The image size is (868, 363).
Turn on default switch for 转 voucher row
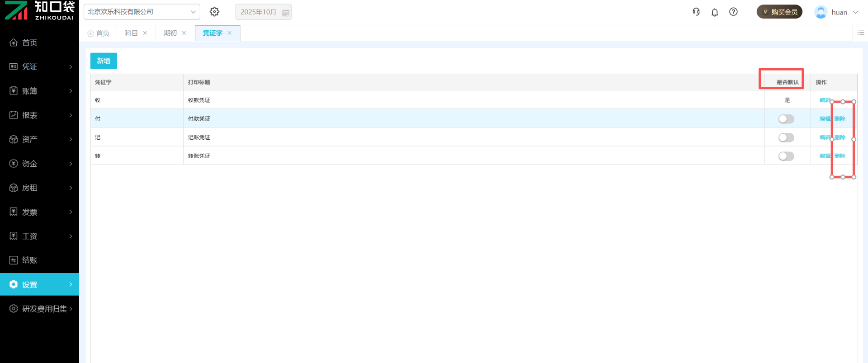tap(786, 156)
